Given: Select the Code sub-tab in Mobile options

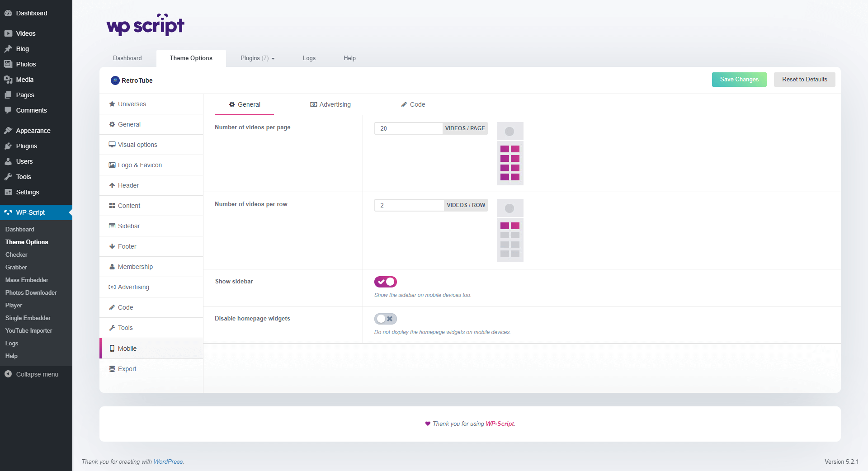Looking at the screenshot, I should (413, 104).
